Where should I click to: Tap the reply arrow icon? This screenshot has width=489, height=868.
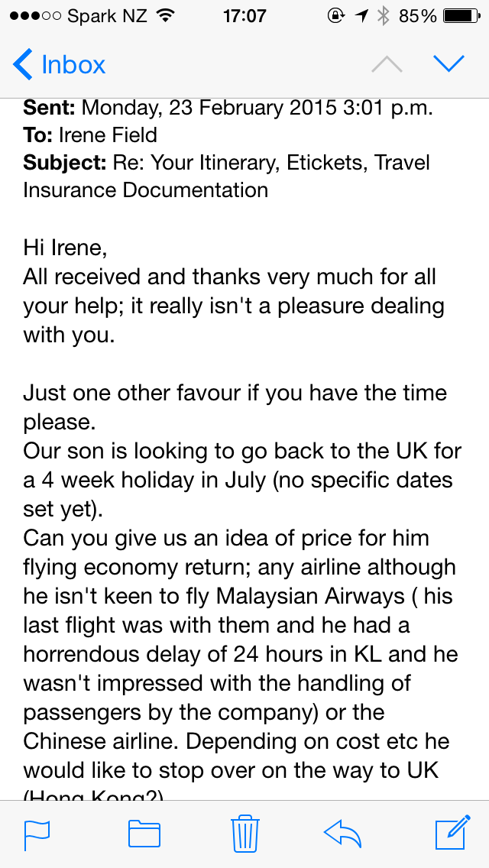pos(342,834)
